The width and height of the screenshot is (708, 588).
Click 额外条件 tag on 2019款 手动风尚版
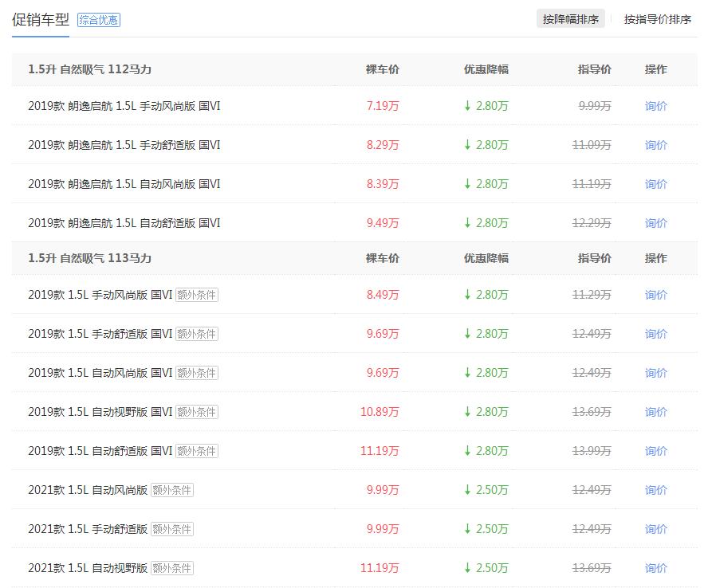(x=197, y=295)
